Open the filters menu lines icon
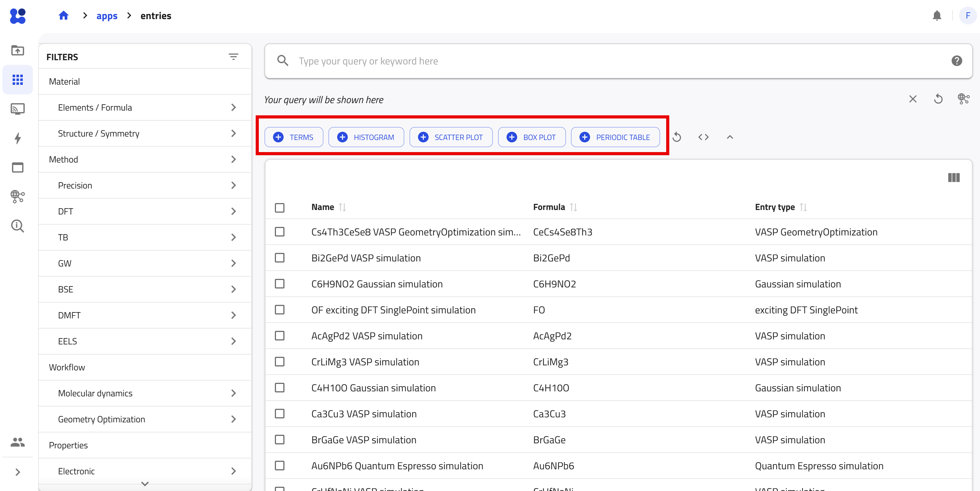The image size is (980, 491). click(x=233, y=57)
